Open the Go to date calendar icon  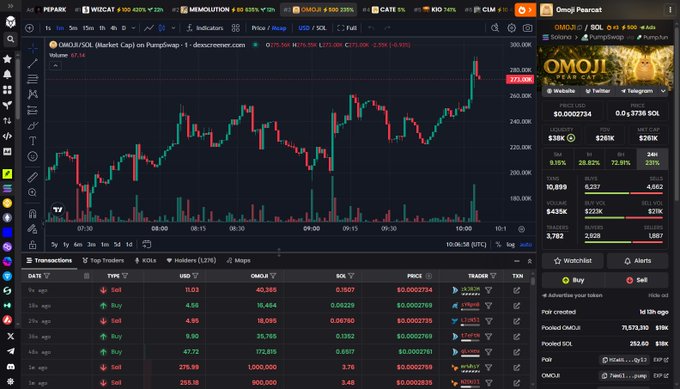point(147,244)
